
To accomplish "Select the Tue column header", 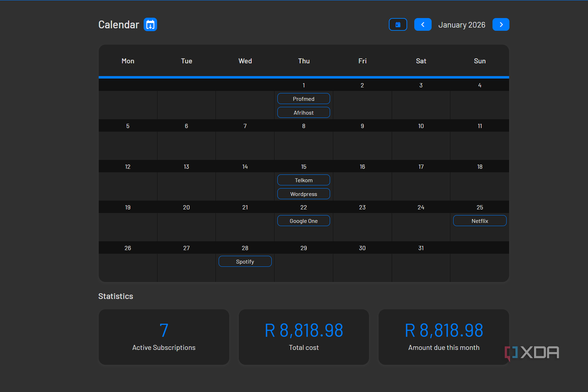I will click(187, 61).
